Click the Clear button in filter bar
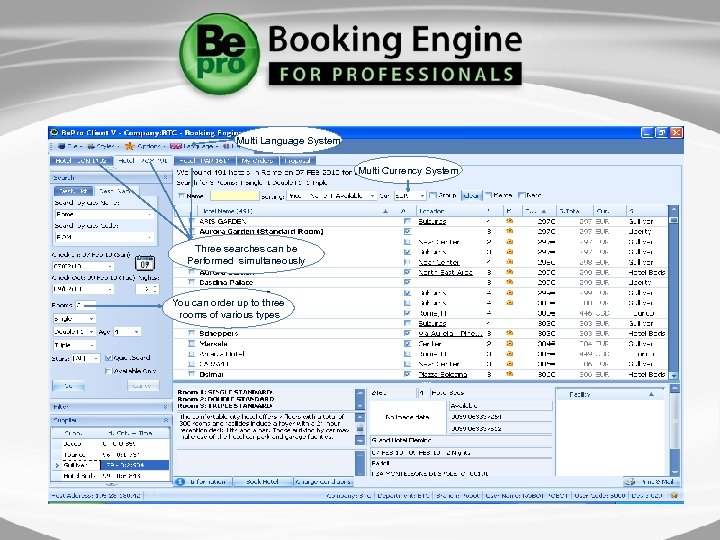Screen dimensions: 720x540 [x=472, y=196]
